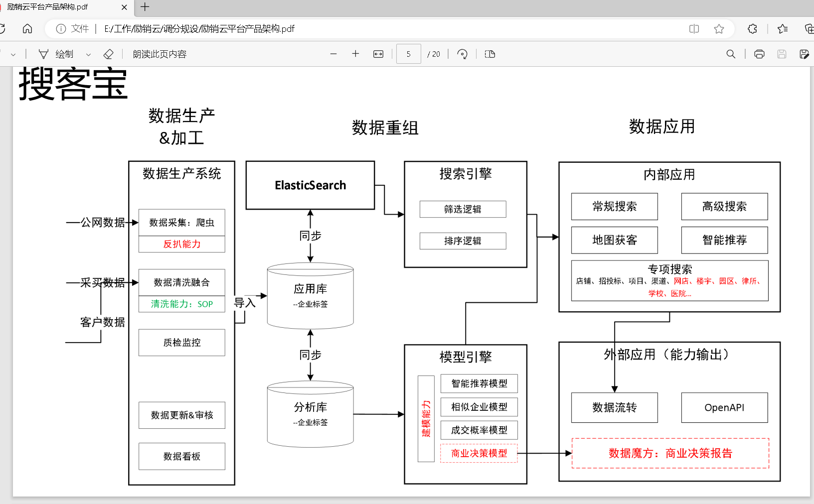Switch page view layout

pyautogui.click(x=490, y=54)
